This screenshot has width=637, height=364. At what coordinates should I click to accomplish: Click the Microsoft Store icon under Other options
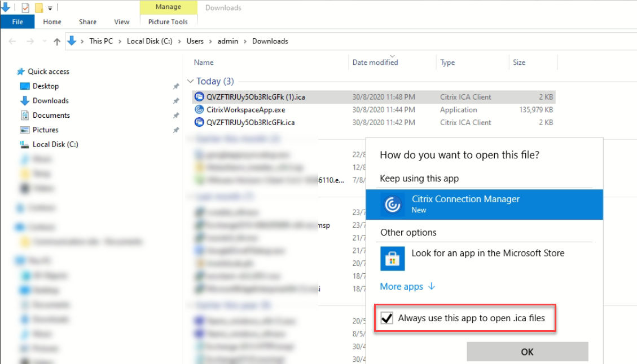[x=392, y=259]
